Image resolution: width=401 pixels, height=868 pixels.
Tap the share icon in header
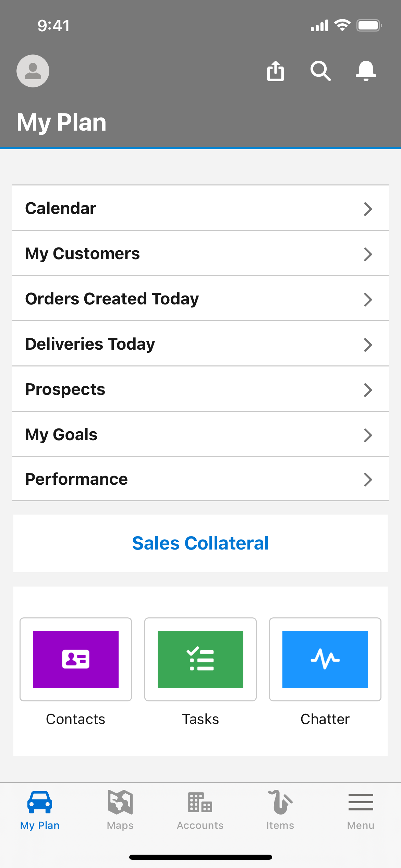(x=276, y=71)
